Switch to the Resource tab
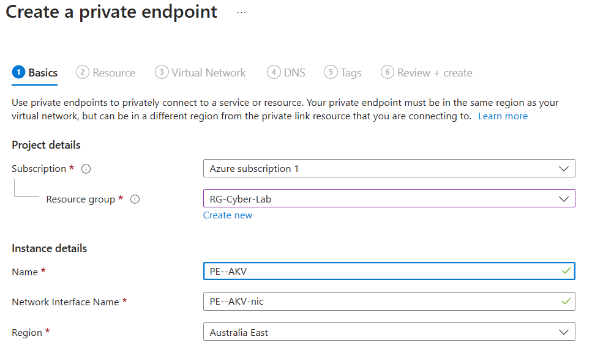This screenshot has height=364, width=603. tap(114, 73)
